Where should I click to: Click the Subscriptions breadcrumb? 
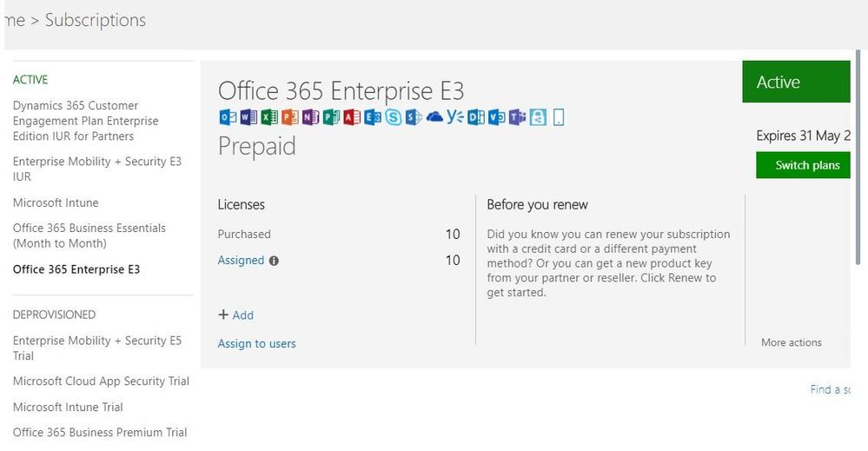[96, 20]
